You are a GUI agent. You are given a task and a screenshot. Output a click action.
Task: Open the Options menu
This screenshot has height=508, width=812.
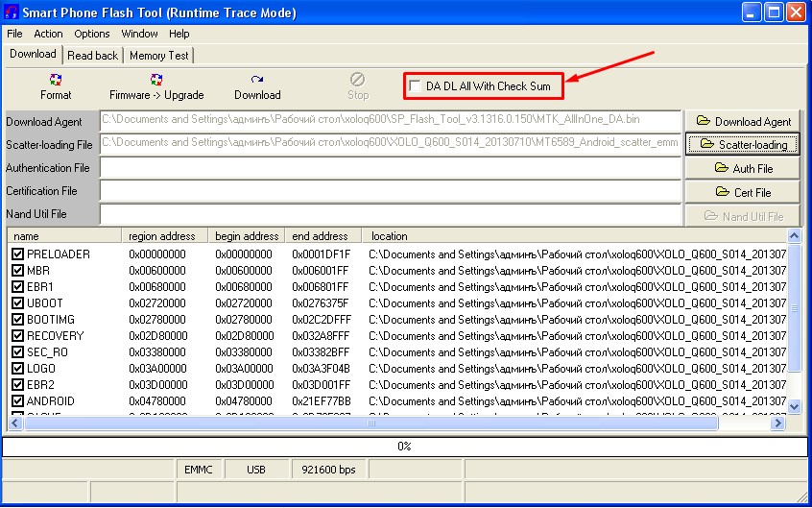pos(92,34)
